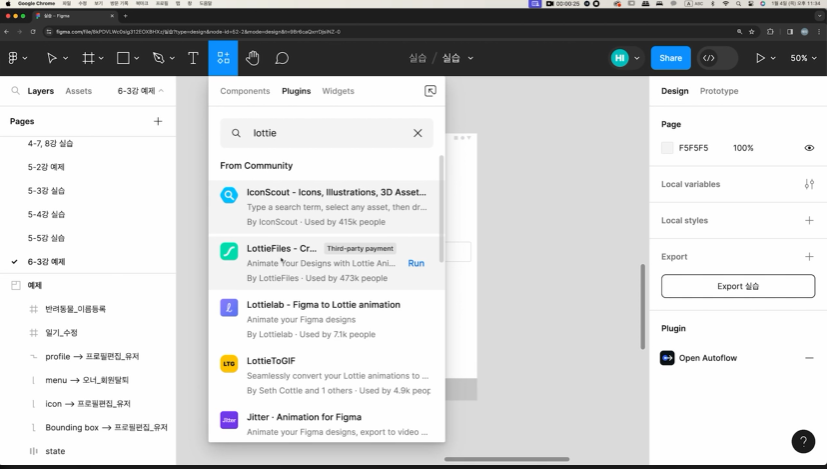The width and height of the screenshot is (827, 469).
Task: Expand Pen tool options arrow
Action: (x=172, y=58)
